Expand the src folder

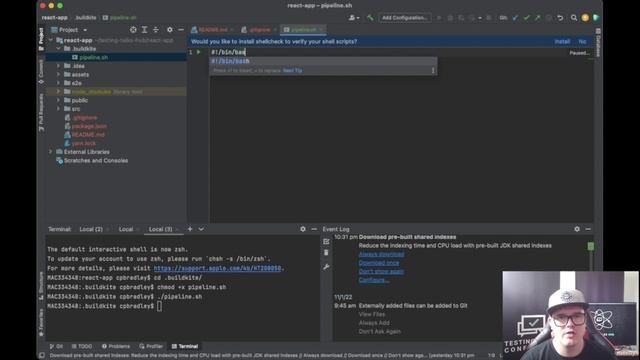point(58,109)
